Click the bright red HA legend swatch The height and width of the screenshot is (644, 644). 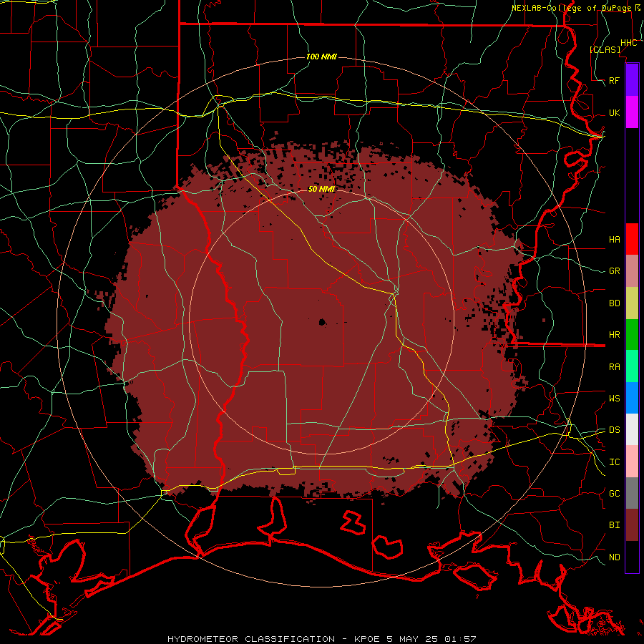632,239
